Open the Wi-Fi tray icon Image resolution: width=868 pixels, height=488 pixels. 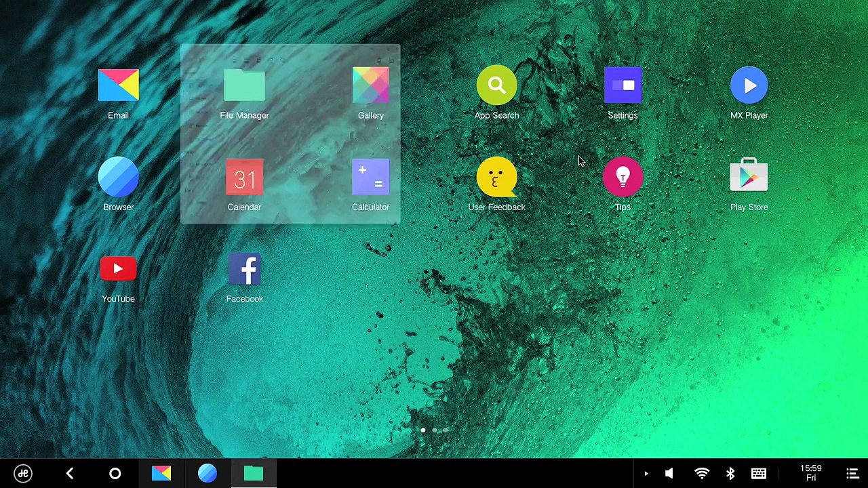pos(702,474)
